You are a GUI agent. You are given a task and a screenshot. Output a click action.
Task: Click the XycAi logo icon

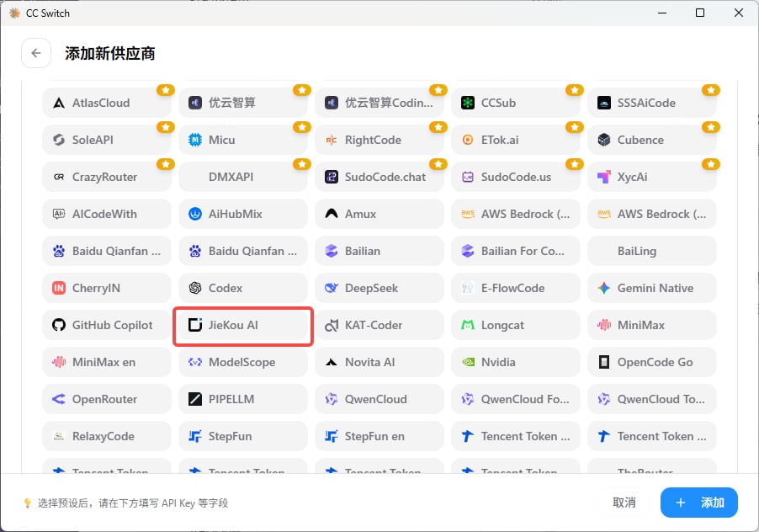(604, 177)
